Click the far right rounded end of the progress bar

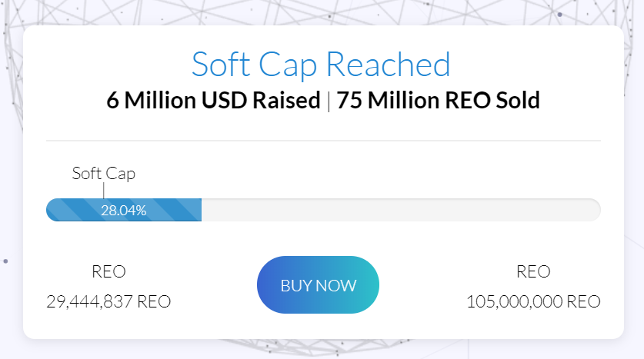pyautogui.click(x=595, y=210)
